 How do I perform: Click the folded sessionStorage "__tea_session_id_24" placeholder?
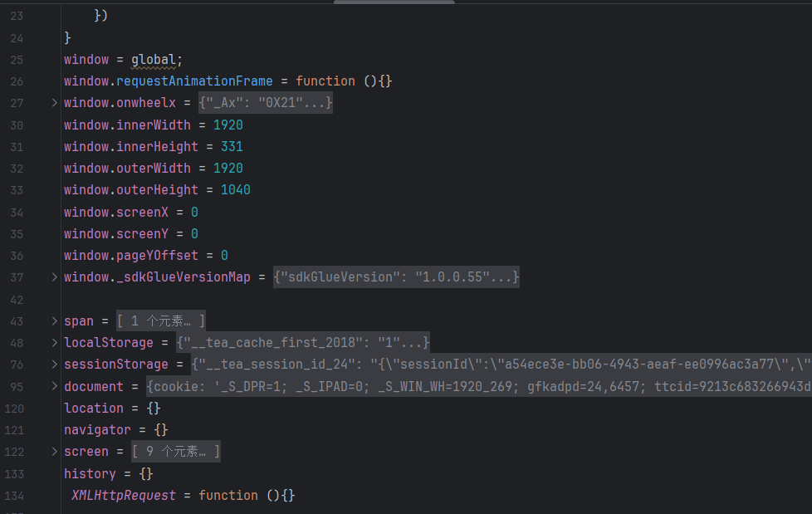pos(501,365)
